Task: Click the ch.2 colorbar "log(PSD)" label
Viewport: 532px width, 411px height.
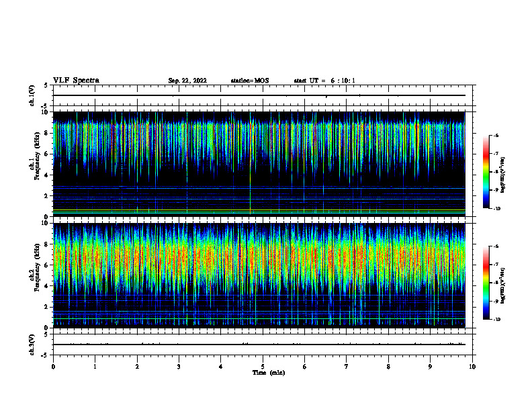Action: pyautogui.click(x=503, y=285)
